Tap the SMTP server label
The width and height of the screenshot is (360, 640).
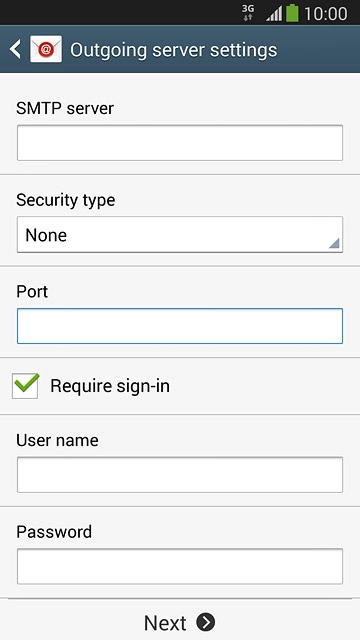pyautogui.click(x=65, y=109)
